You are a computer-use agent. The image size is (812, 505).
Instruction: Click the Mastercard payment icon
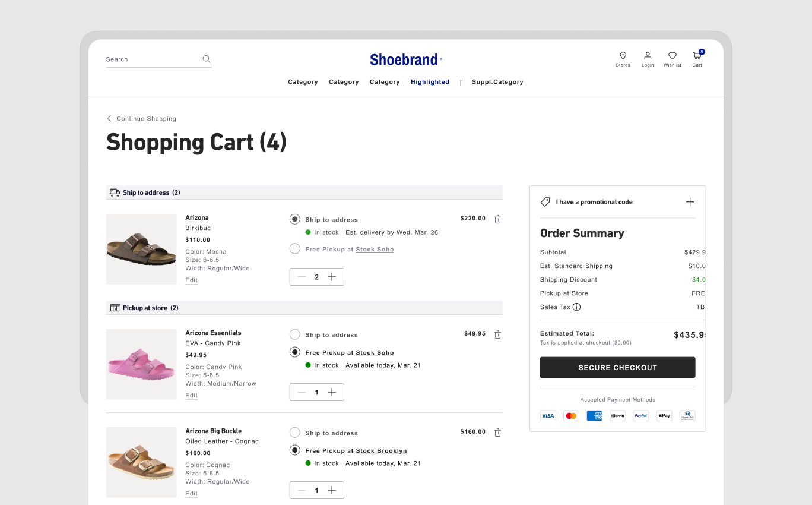[571, 416]
